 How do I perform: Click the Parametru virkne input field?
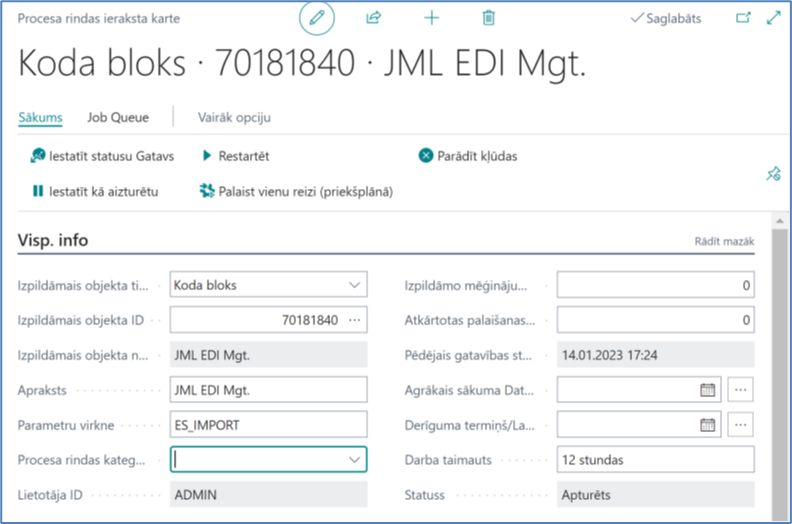268,425
